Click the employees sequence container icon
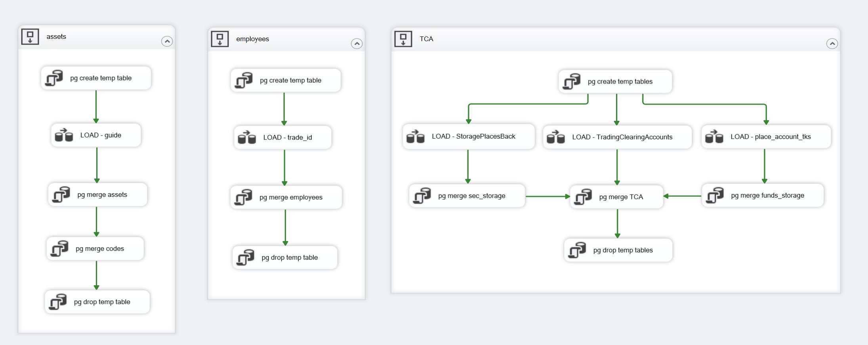Viewport: 868px width, 345px height. tap(220, 39)
